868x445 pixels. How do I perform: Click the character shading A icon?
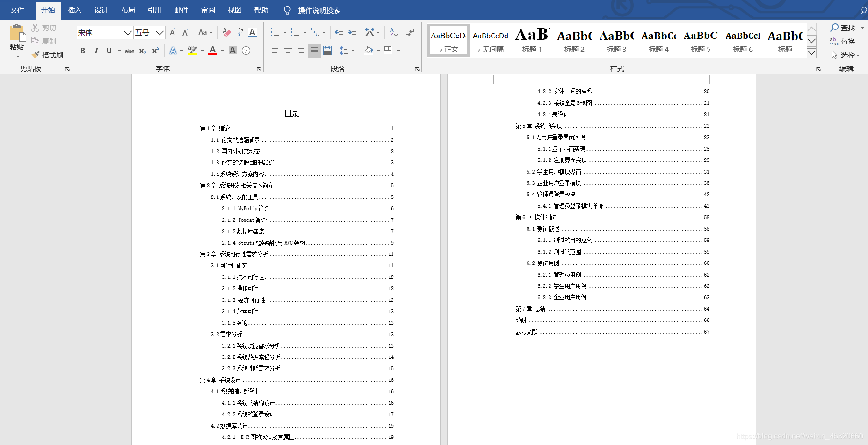232,51
